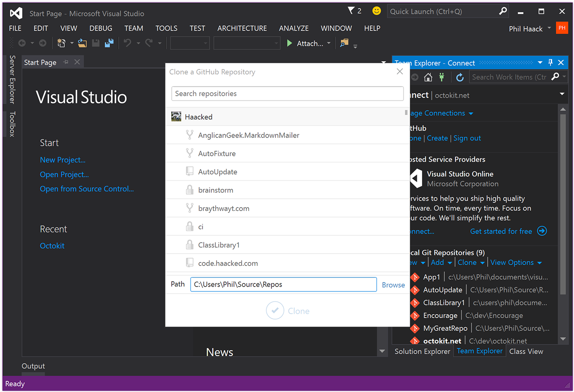
Task: Open the New Project icon dropdown arrow
Action: click(x=72, y=43)
